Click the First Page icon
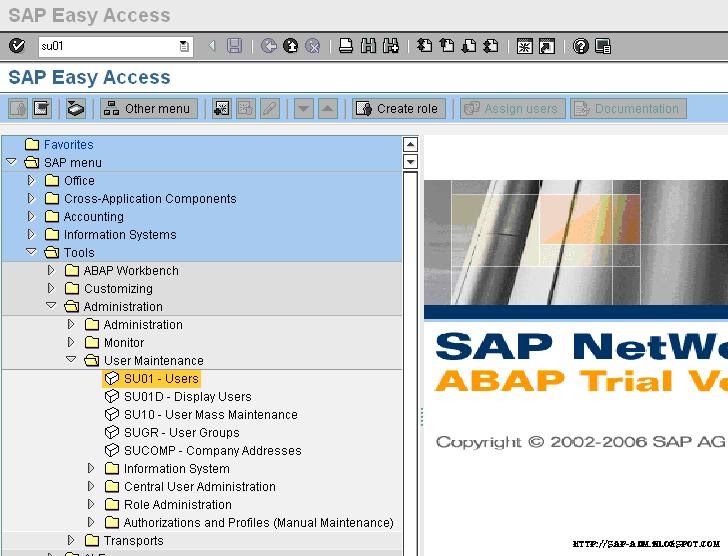Screen dimensions: 728x556 [424, 46]
